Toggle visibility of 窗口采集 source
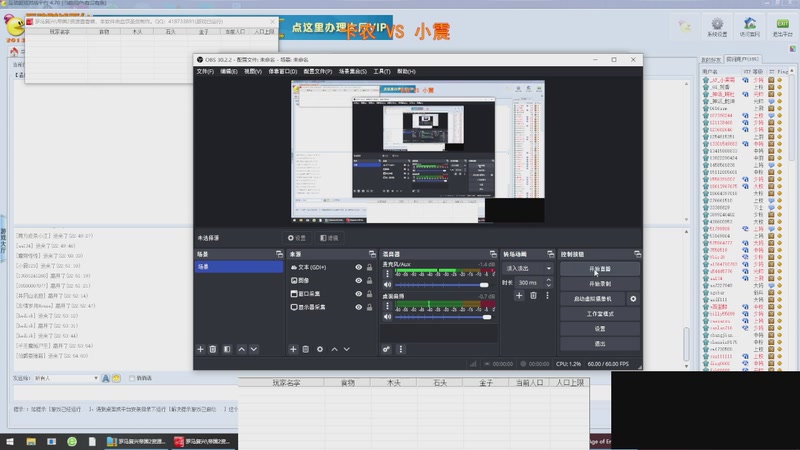Screen dimensions: 800x450 click(359, 294)
